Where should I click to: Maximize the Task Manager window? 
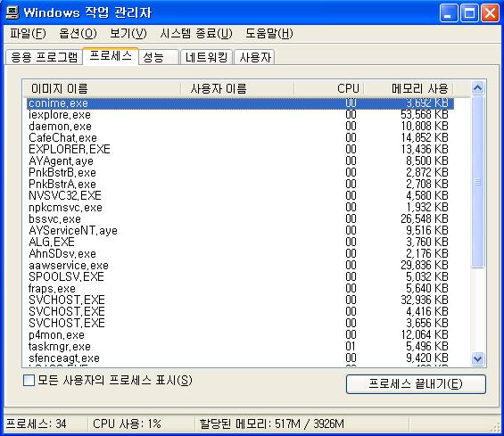469,13
